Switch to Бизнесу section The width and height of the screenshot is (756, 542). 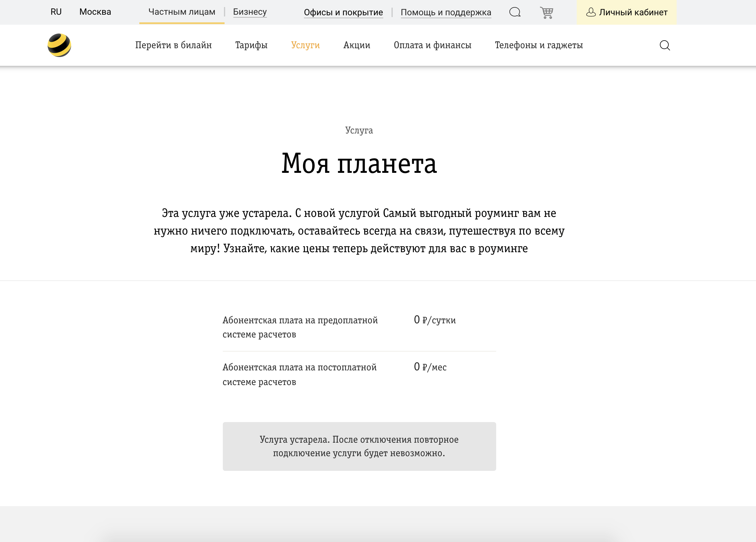point(250,12)
